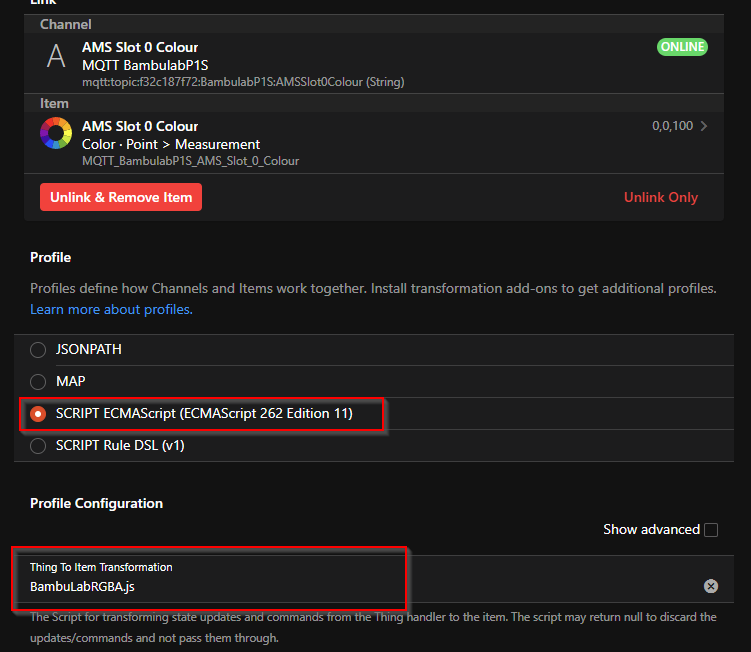Click the Unlink Only button
The image size is (751, 652).
click(x=660, y=197)
